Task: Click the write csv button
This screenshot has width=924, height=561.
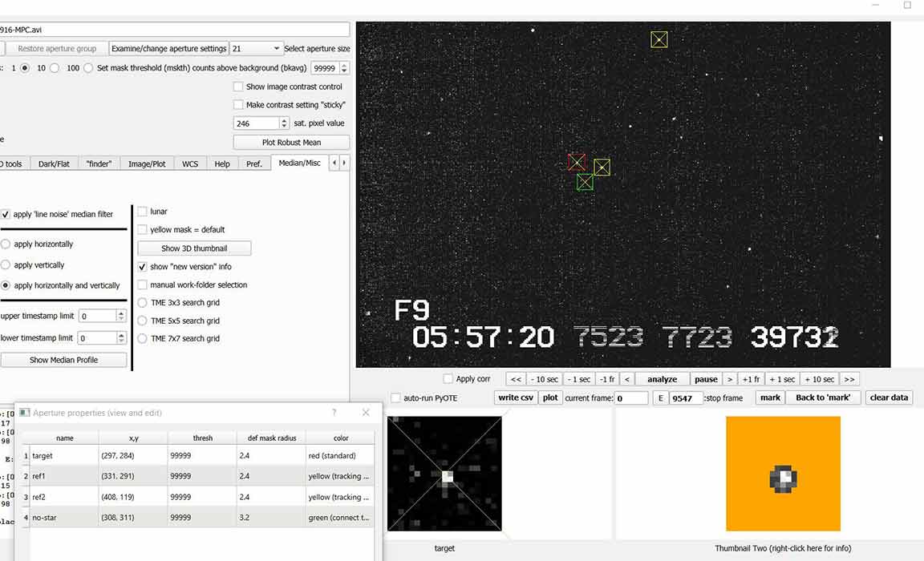Action: pyautogui.click(x=516, y=398)
